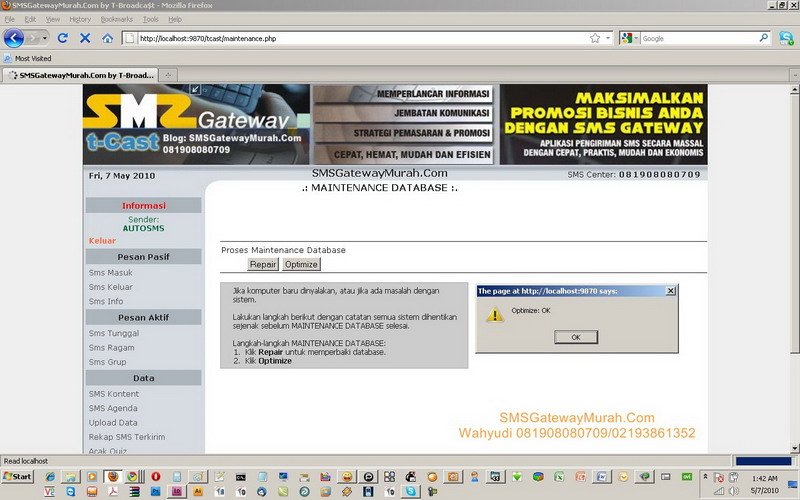Open the Sms Keluar link

click(110, 287)
